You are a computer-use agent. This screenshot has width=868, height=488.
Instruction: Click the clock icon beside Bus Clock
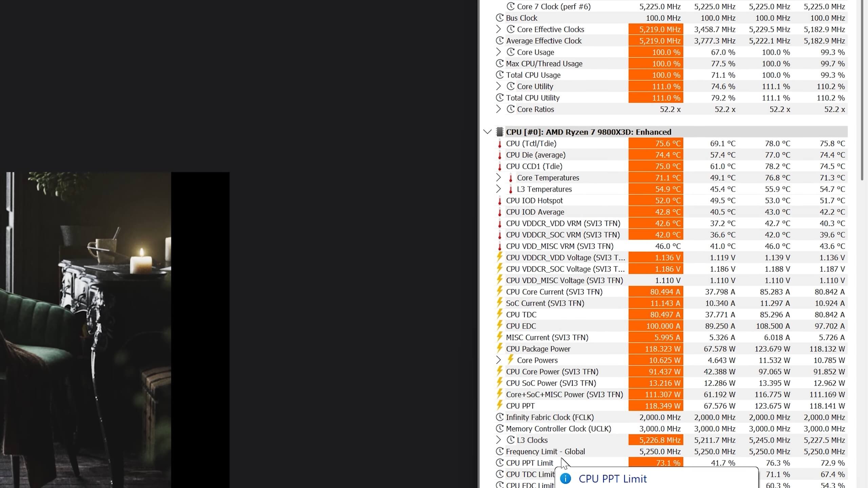coord(499,18)
